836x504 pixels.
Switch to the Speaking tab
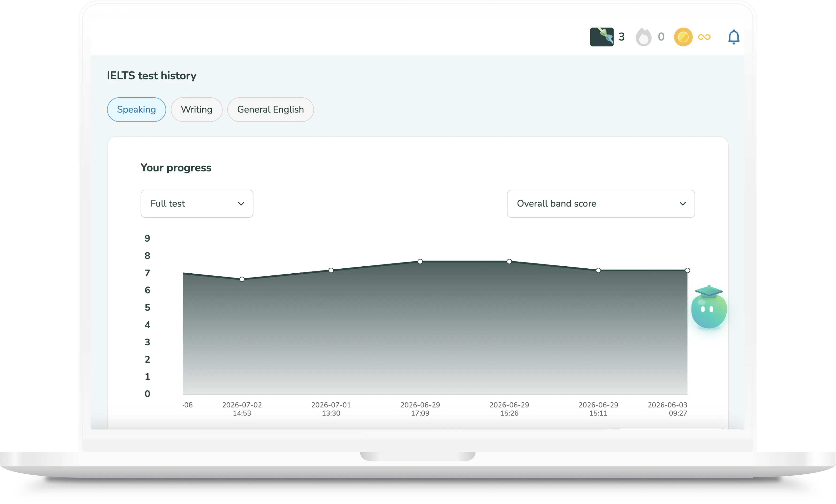click(x=136, y=110)
